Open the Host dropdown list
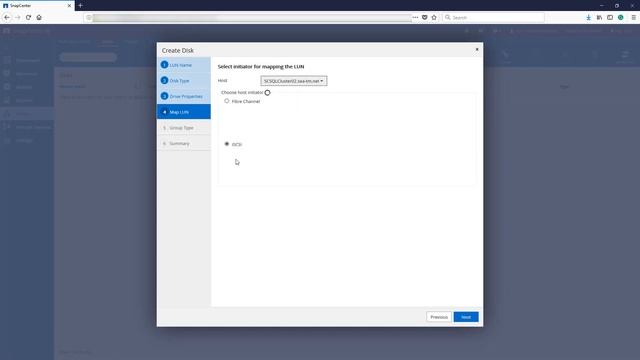This screenshot has width=640, height=360. (293, 81)
